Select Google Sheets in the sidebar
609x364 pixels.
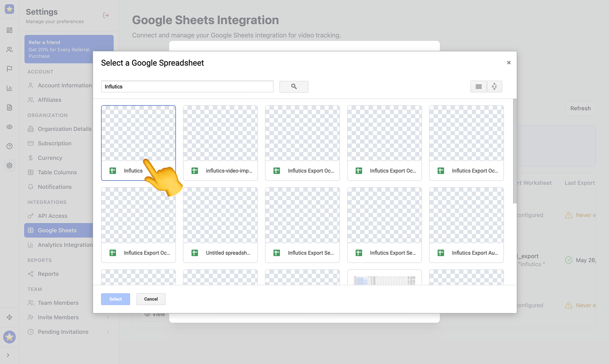(x=58, y=230)
